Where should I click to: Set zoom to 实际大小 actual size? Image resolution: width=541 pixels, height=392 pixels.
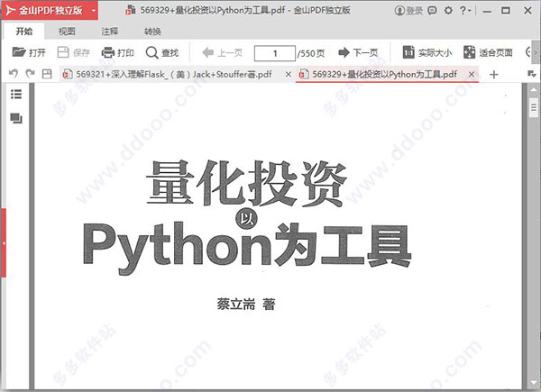click(427, 52)
